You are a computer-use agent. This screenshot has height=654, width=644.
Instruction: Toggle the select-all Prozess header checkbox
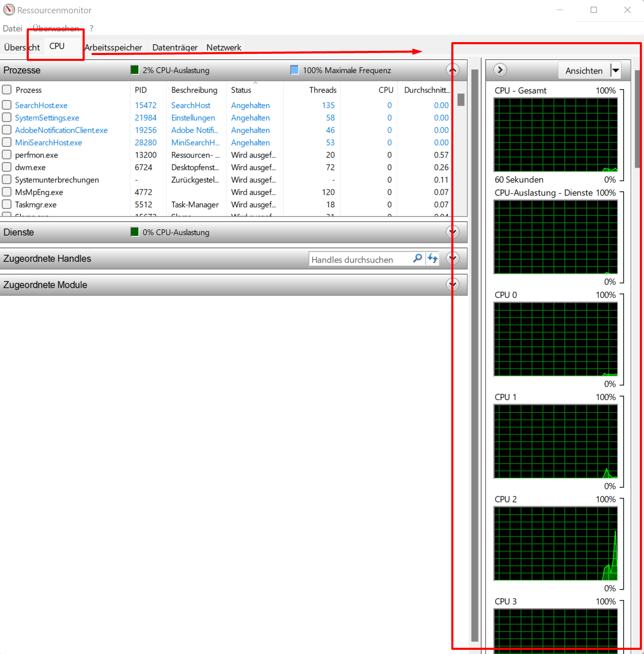point(7,90)
